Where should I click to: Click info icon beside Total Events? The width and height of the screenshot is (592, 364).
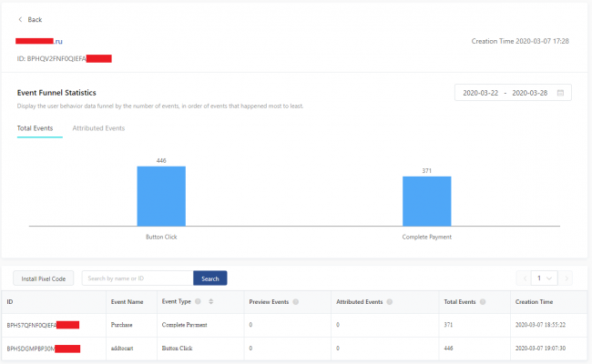(483, 301)
